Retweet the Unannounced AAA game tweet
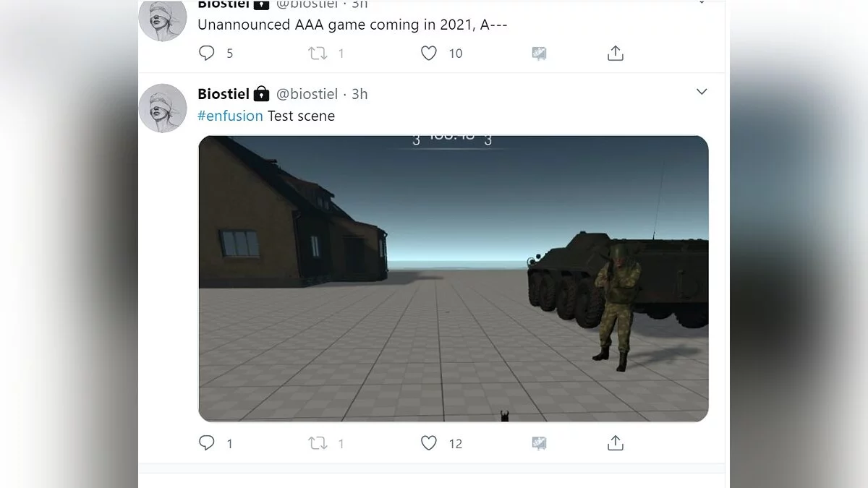This screenshot has height=488, width=868. (x=318, y=53)
